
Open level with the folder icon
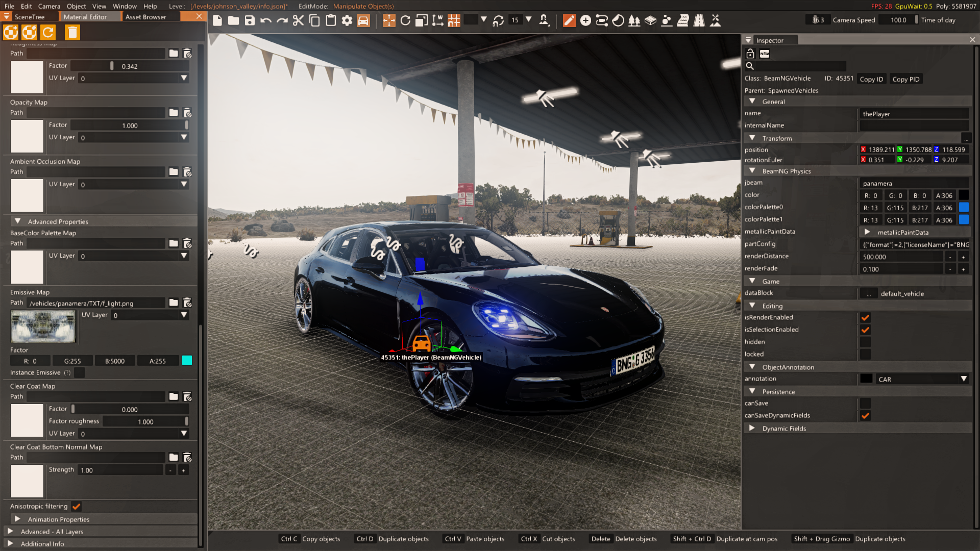(233, 20)
